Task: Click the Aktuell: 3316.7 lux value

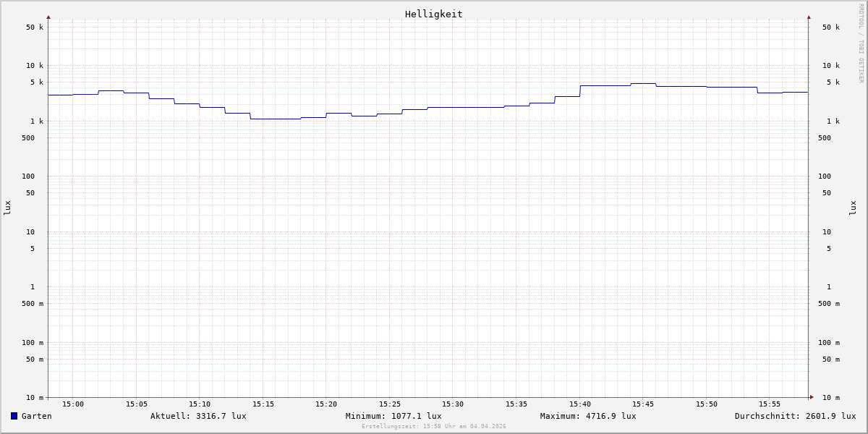Action: pyautogui.click(x=198, y=416)
